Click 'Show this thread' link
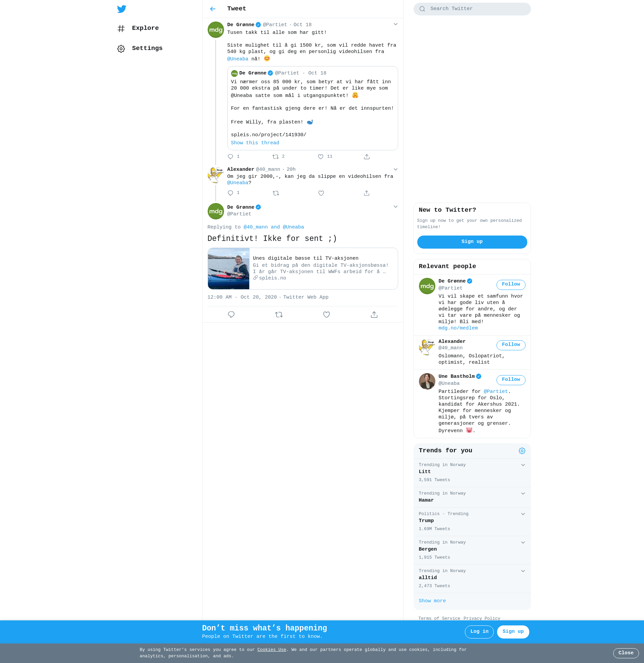Viewport: 644px width, 663px height. [255, 143]
